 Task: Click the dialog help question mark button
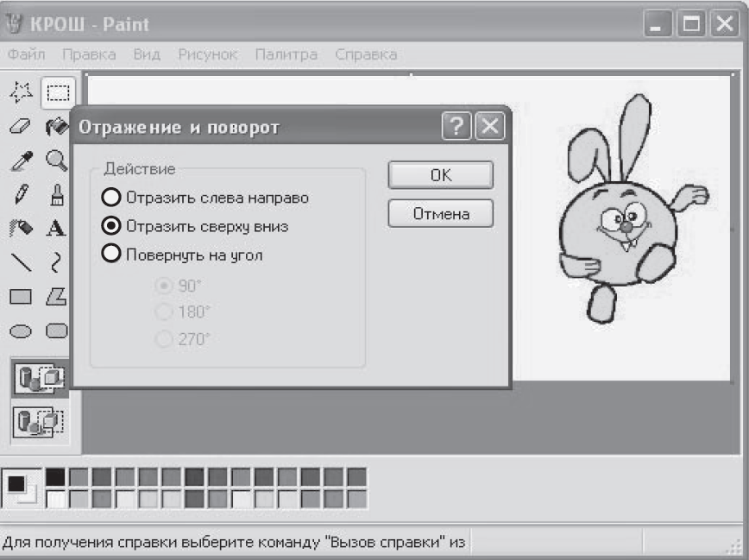pos(456,126)
